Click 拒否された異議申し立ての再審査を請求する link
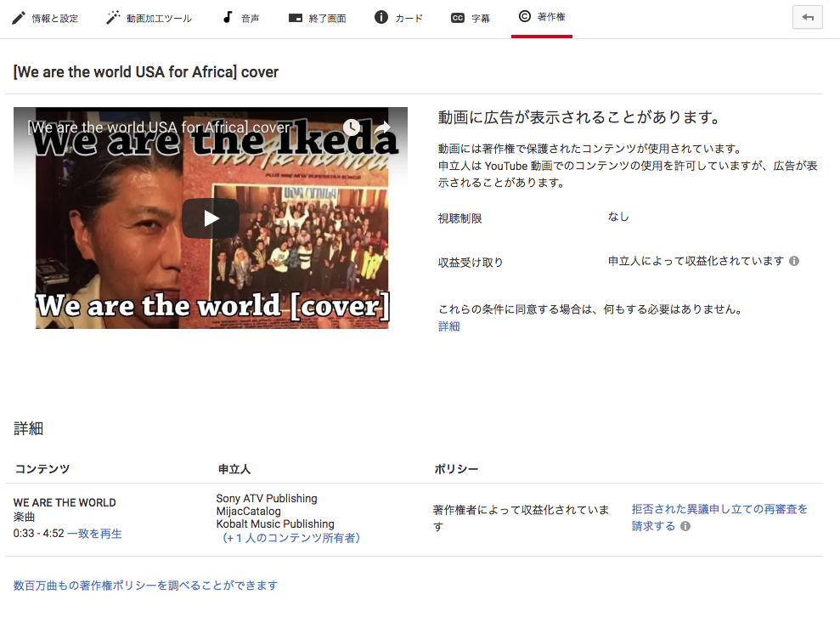The width and height of the screenshot is (840, 634). (719, 518)
